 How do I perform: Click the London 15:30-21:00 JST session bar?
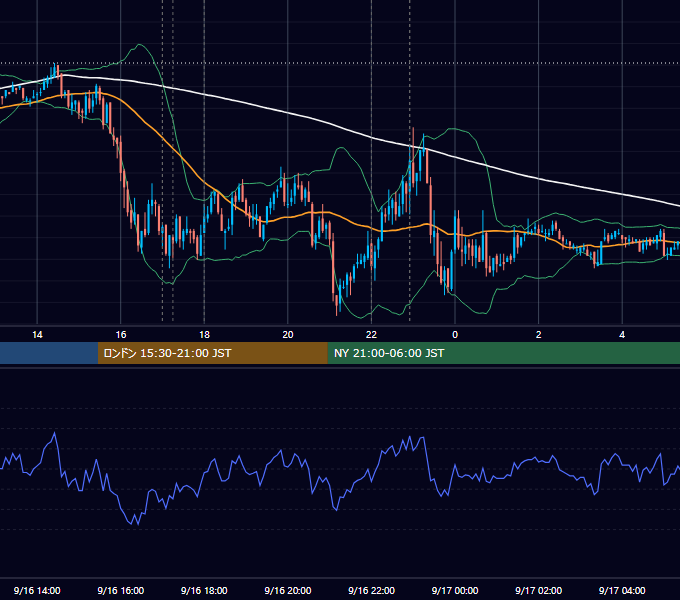(x=212, y=353)
